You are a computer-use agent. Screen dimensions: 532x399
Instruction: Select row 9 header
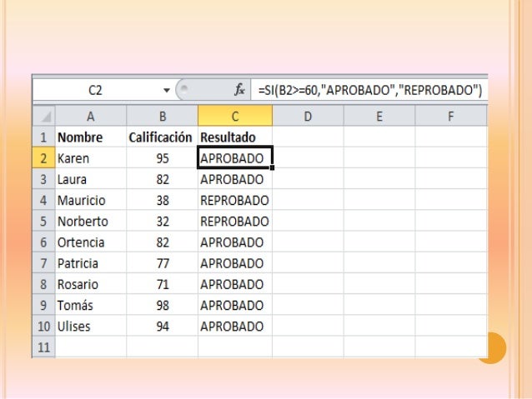click(43, 305)
